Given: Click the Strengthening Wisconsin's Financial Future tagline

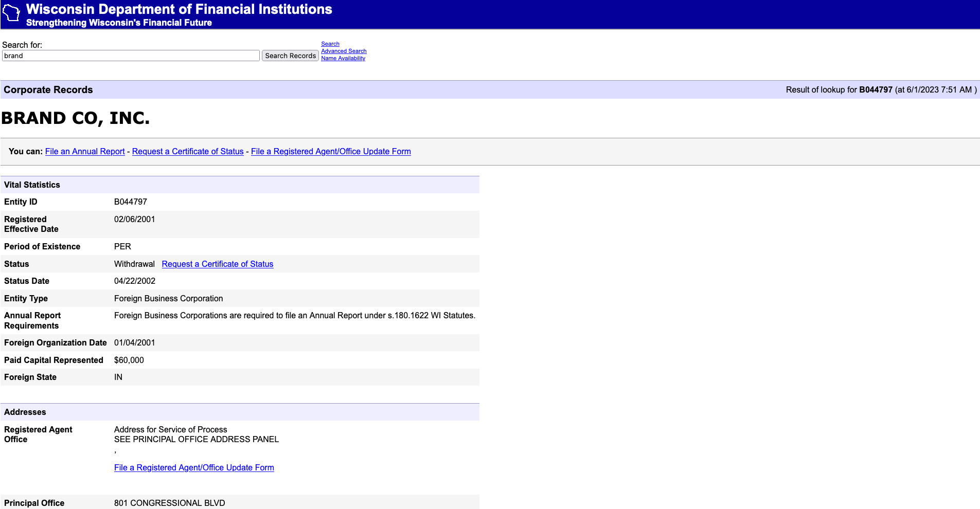Looking at the screenshot, I should tap(119, 23).
